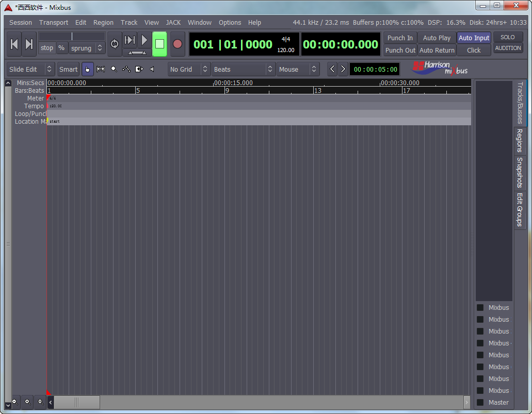This screenshot has height=414, width=532.
Task: Arm recording with the red Record button
Action: pyautogui.click(x=177, y=44)
